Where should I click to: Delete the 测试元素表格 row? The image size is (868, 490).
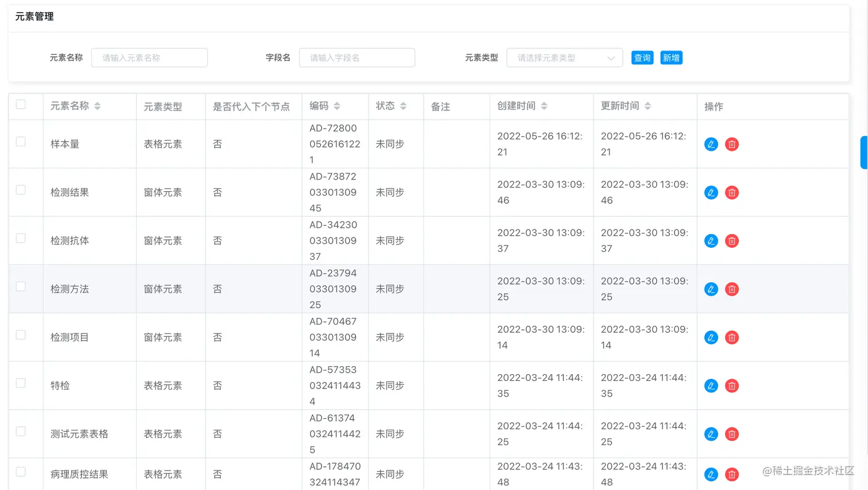(731, 434)
